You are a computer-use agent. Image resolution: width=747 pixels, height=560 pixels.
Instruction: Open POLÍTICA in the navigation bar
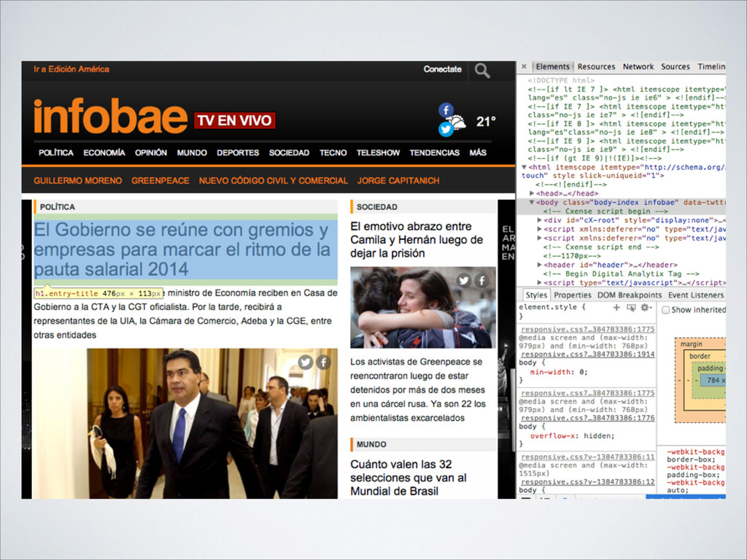[x=55, y=153]
